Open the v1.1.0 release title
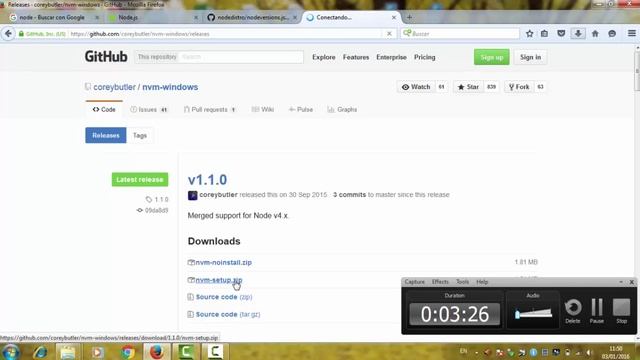 pyautogui.click(x=207, y=180)
